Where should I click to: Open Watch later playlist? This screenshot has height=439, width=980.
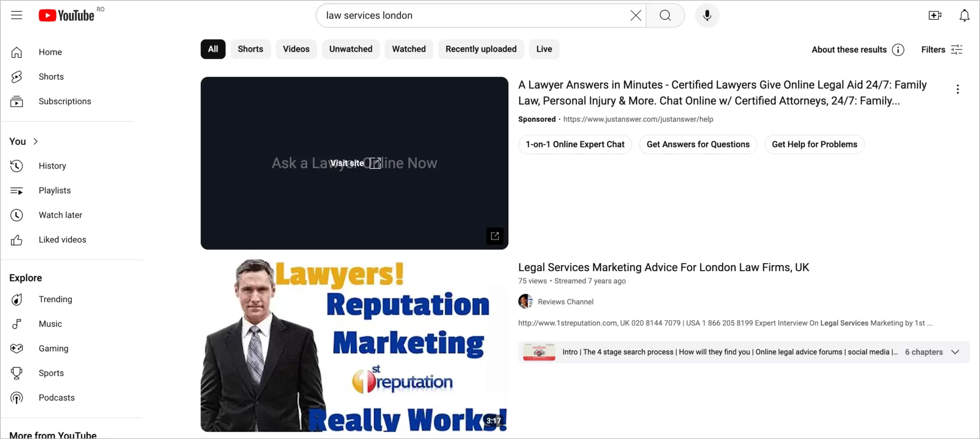coord(60,215)
